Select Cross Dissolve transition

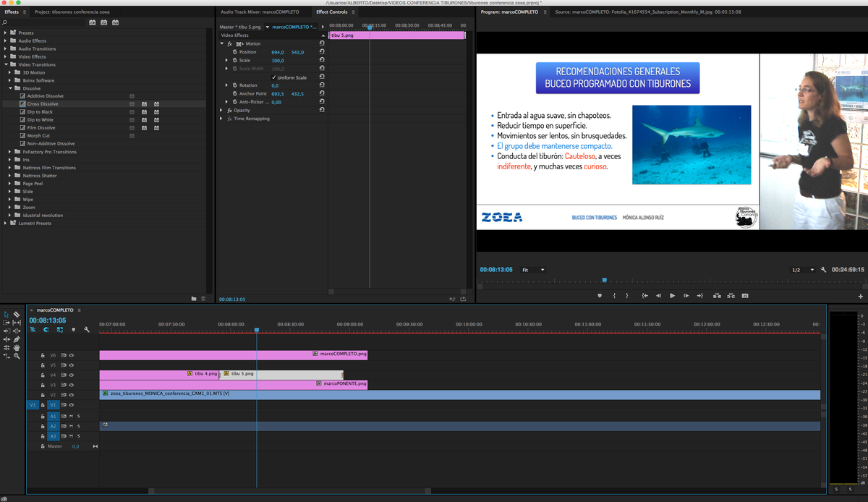tap(43, 104)
